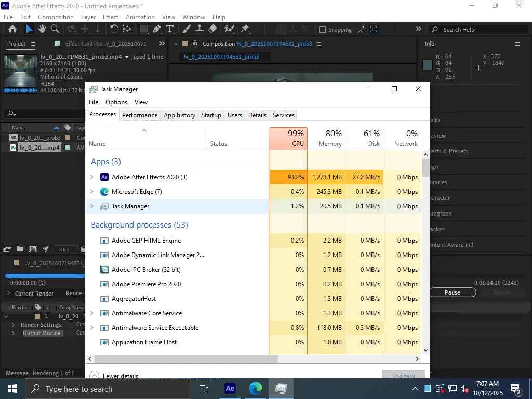Toggle the composition viewer lock icon
Screen dimensions: 532x399
point(195,44)
